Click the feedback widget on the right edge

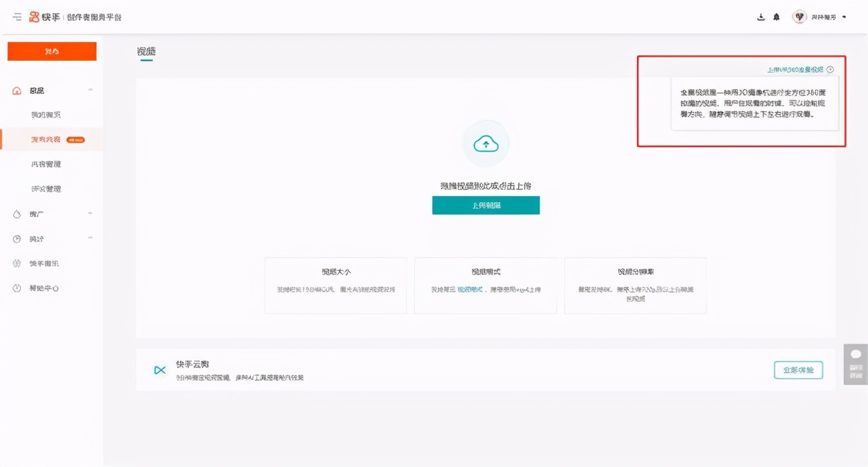pos(857,367)
